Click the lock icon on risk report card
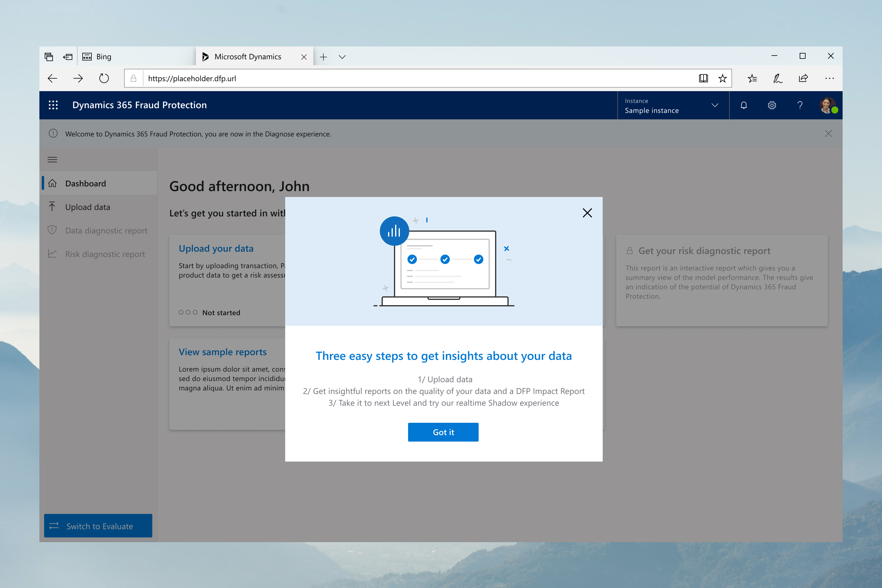The width and height of the screenshot is (882, 588). pos(630,251)
